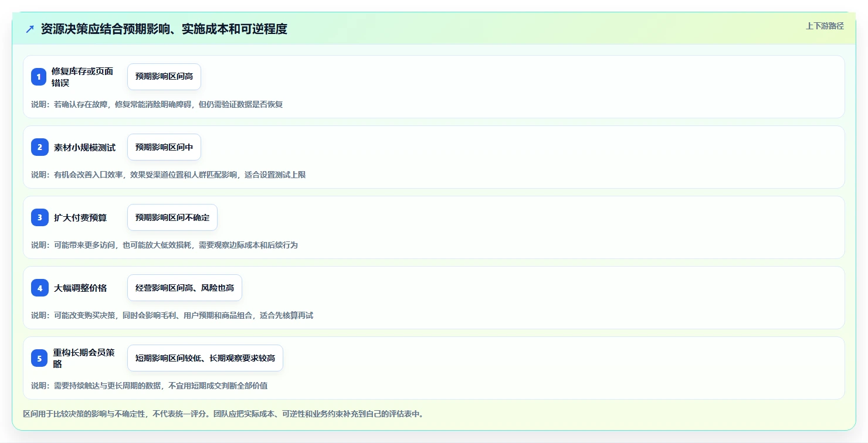The image size is (868, 443).
Task: Click the 素材小规模测试 item title
Action: click(x=84, y=147)
